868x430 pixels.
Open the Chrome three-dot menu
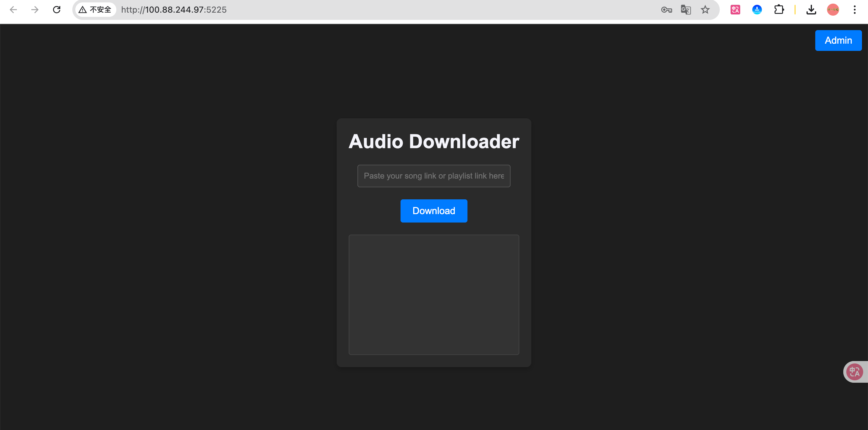(854, 10)
